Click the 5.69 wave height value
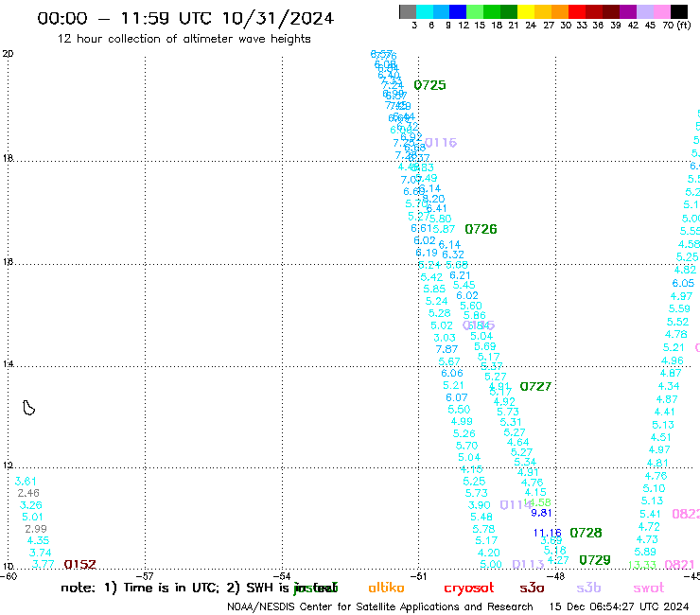700x615 pixels. pos(485,346)
